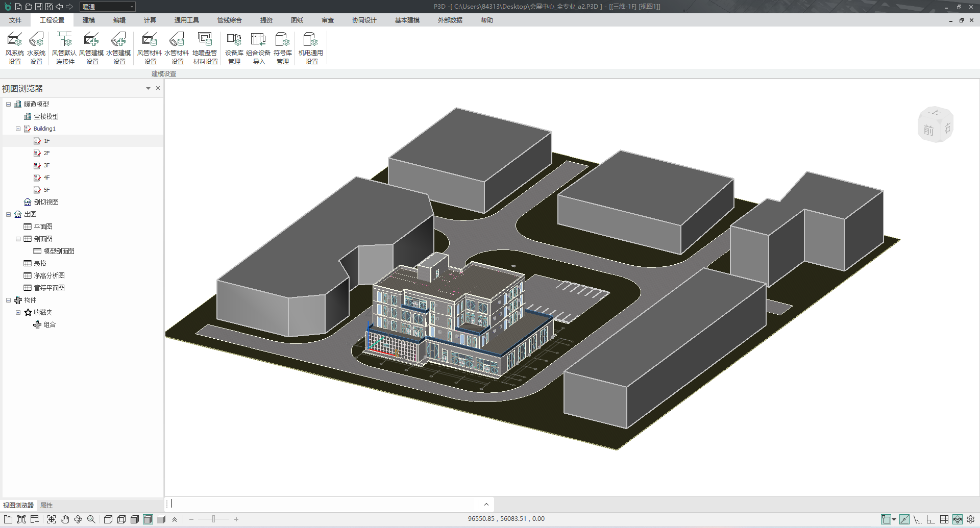Click the zoom slider handle
The image size is (980, 528).
213,519
